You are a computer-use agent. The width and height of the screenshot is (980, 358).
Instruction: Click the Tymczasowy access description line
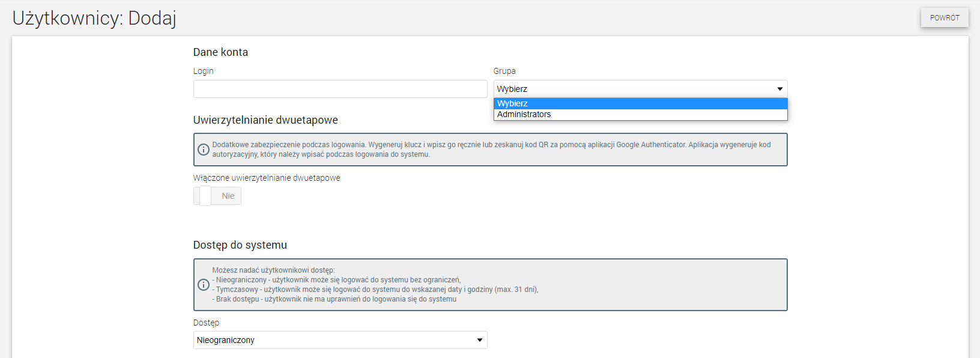pyautogui.click(x=375, y=290)
